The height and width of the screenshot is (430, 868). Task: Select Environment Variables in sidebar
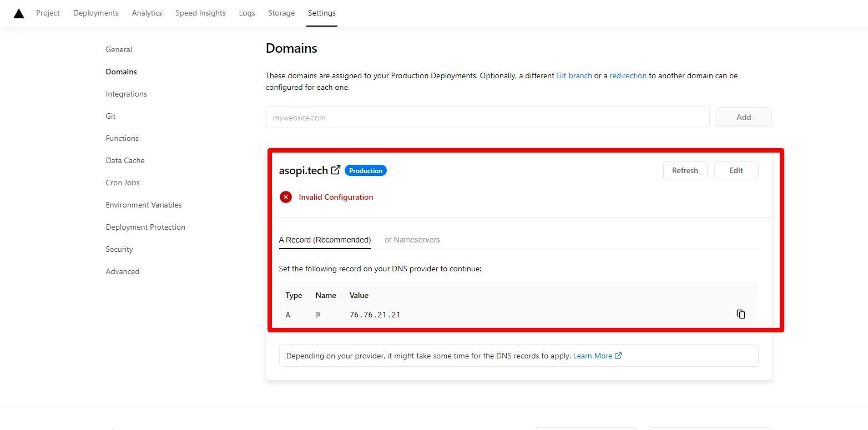[x=144, y=205]
